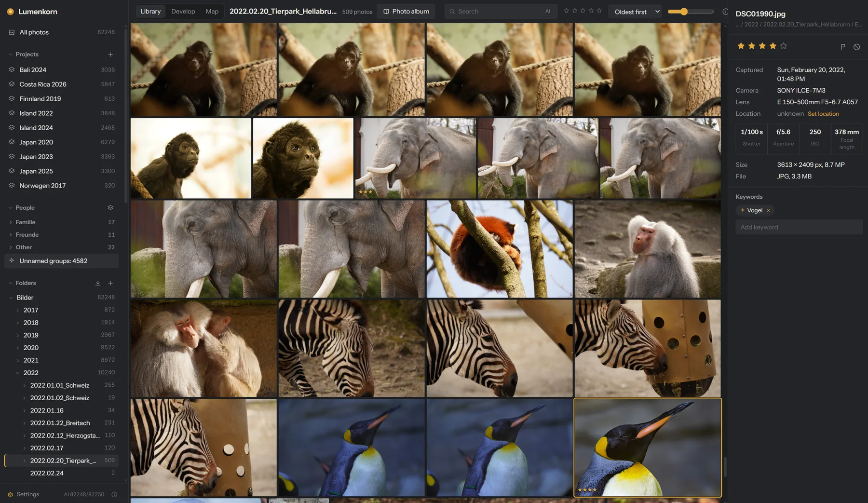Screen dimensions: 868x503
Task: Click the Norwegen 2017 stack icon
Action: (12, 185)
